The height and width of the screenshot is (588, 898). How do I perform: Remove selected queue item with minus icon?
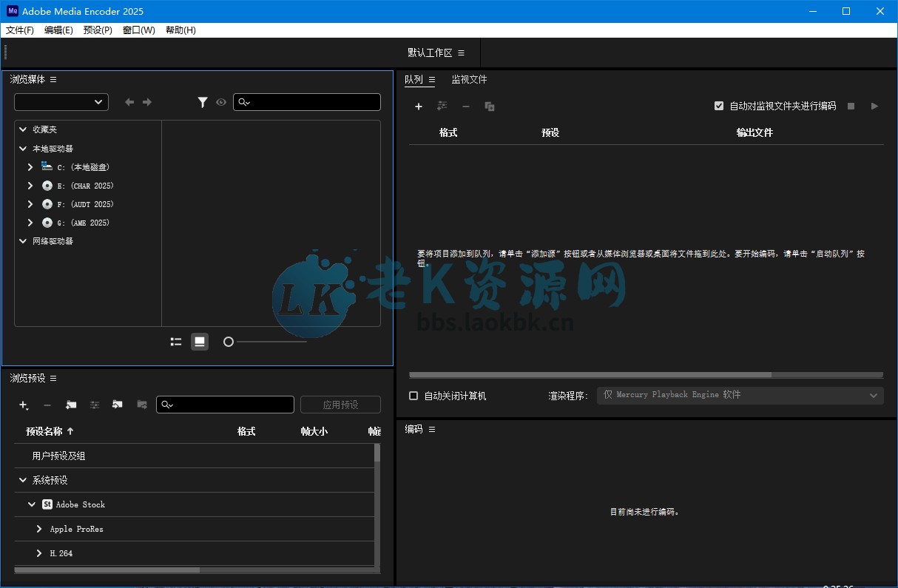pyautogui.click(x=466, y=107)
